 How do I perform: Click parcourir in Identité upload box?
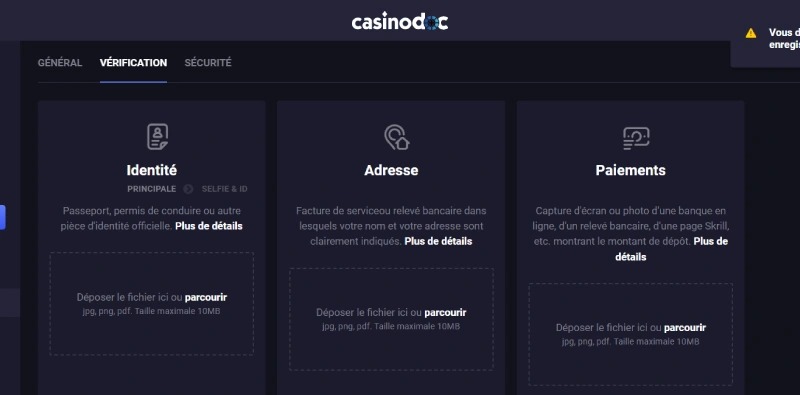206,298
